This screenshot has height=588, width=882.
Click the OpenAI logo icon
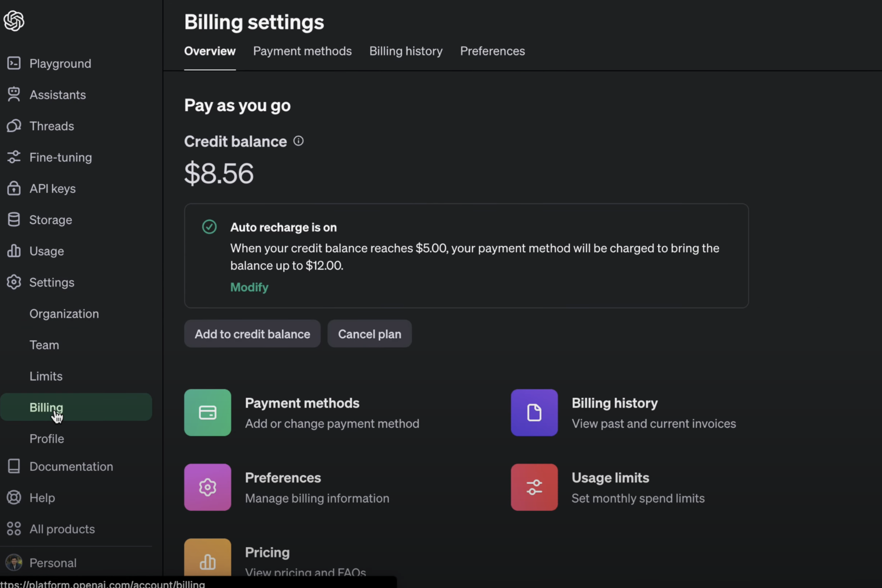pos(14,20)
